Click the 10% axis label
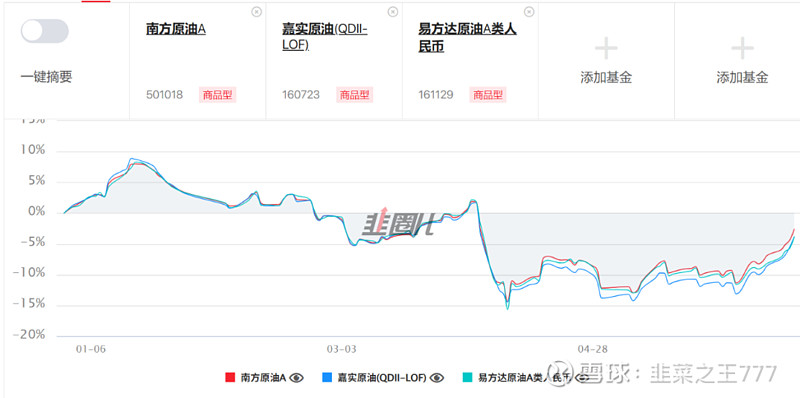800x398 pixels. pyautogui.click(x=33, y=151)
